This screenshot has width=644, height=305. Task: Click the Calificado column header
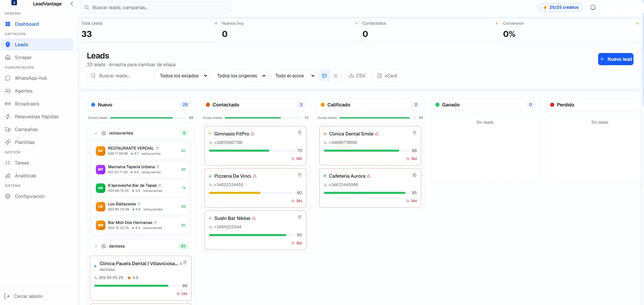(370, 105)
